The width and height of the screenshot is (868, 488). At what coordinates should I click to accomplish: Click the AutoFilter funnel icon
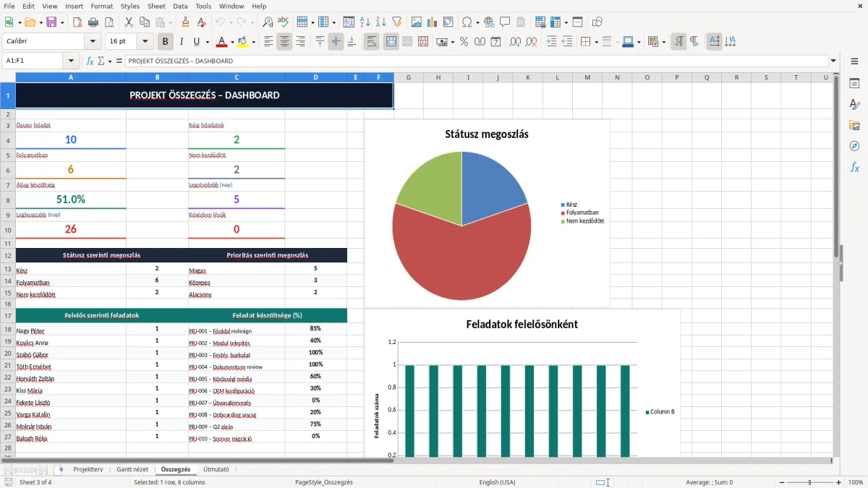pyautogui.click(x=396, y=22)
